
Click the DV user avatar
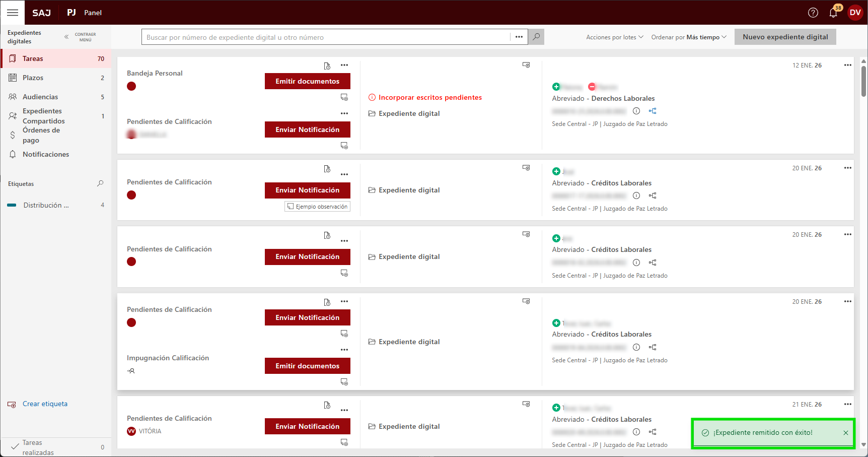point(855,13)
